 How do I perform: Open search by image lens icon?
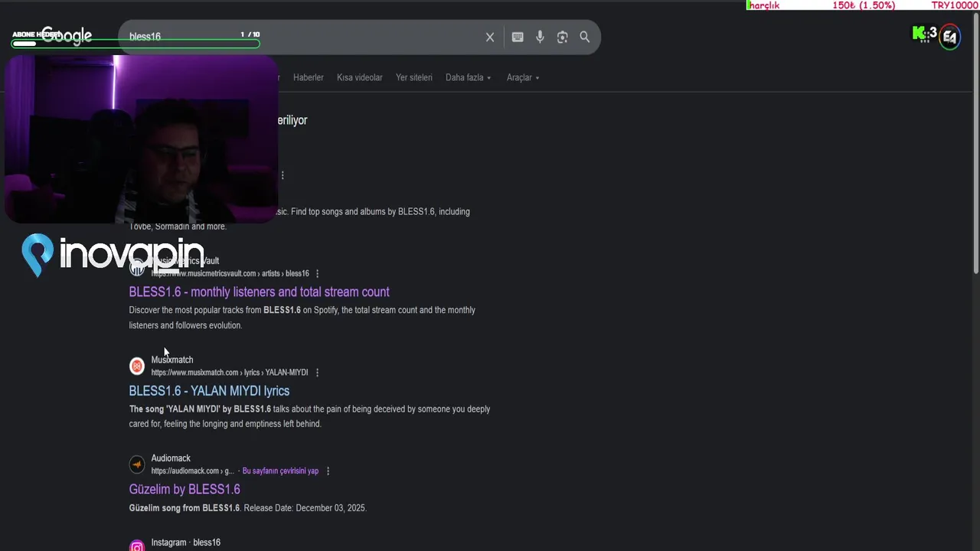[563, 37]
